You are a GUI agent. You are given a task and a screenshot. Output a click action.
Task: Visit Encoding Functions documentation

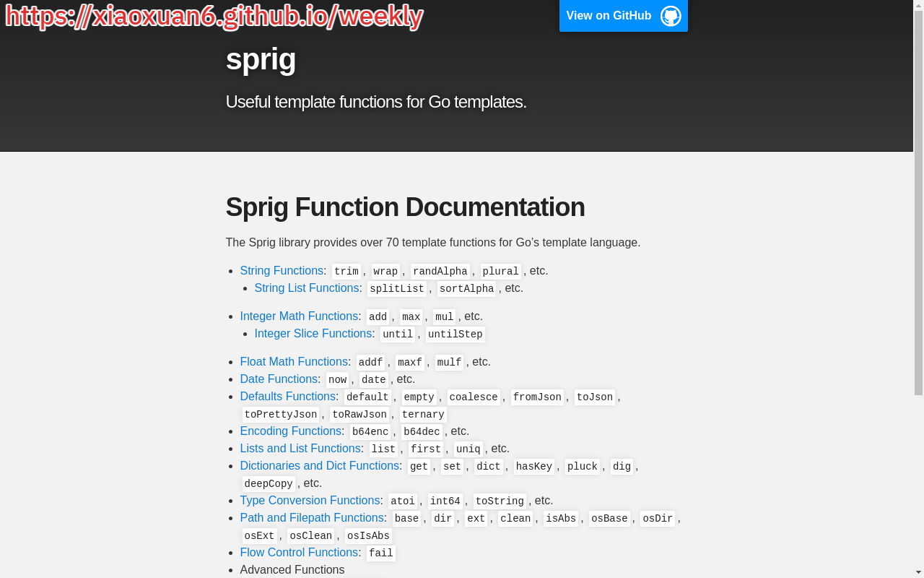(290, 431)
